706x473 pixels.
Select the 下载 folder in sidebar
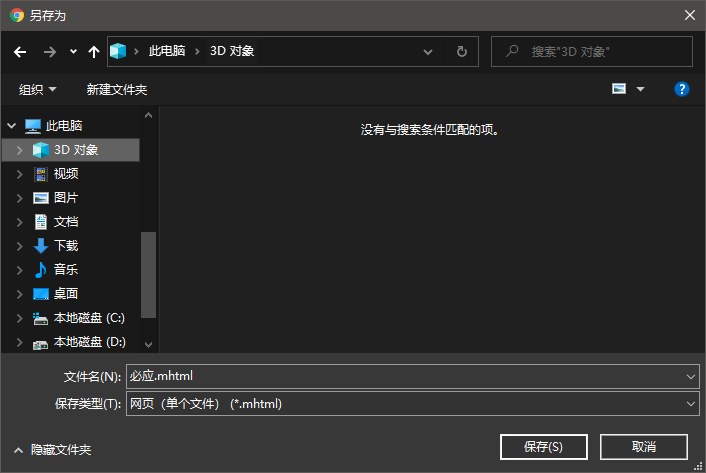coord(66,246)
